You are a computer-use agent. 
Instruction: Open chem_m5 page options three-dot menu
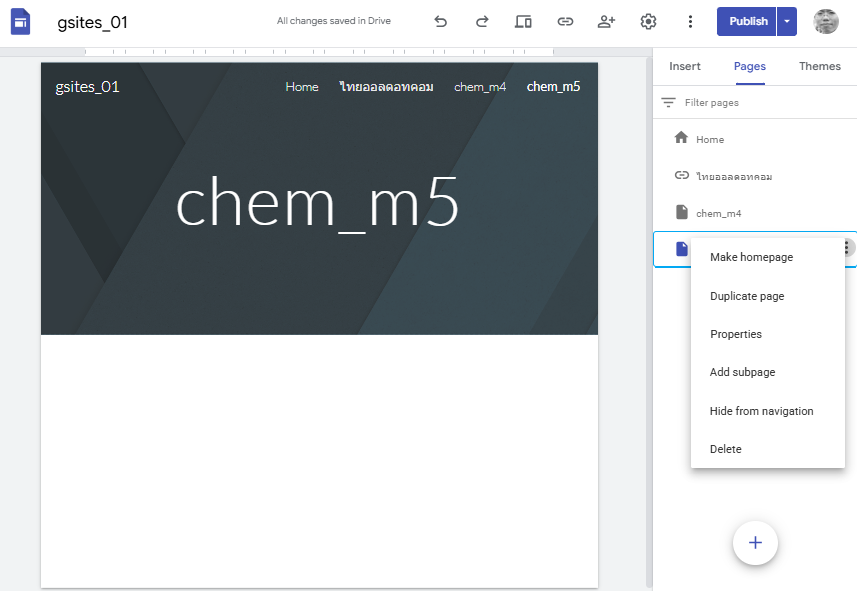click(x=847, y=248)
